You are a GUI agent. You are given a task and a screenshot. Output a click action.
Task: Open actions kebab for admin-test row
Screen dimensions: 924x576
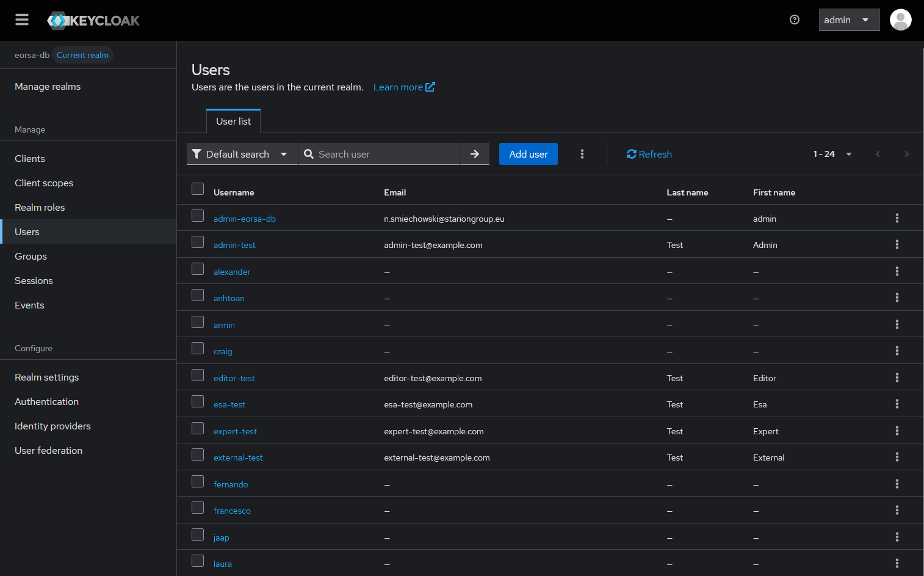tap(897, 244)
